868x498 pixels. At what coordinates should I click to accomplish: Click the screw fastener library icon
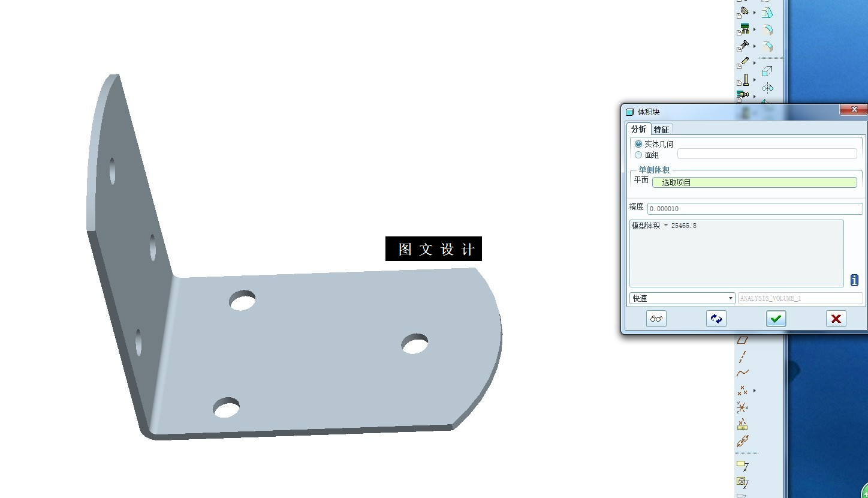tap(743, 46)
